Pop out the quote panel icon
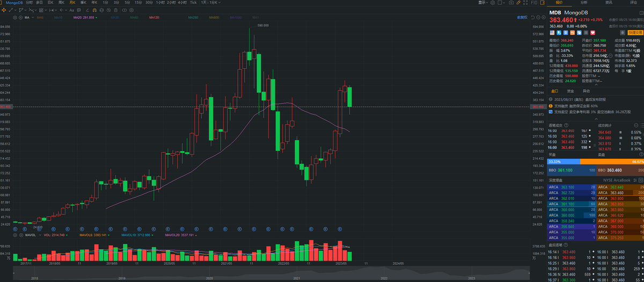This screenshot has height=282, width=644. pyautogui.click(x=640, y=13)
